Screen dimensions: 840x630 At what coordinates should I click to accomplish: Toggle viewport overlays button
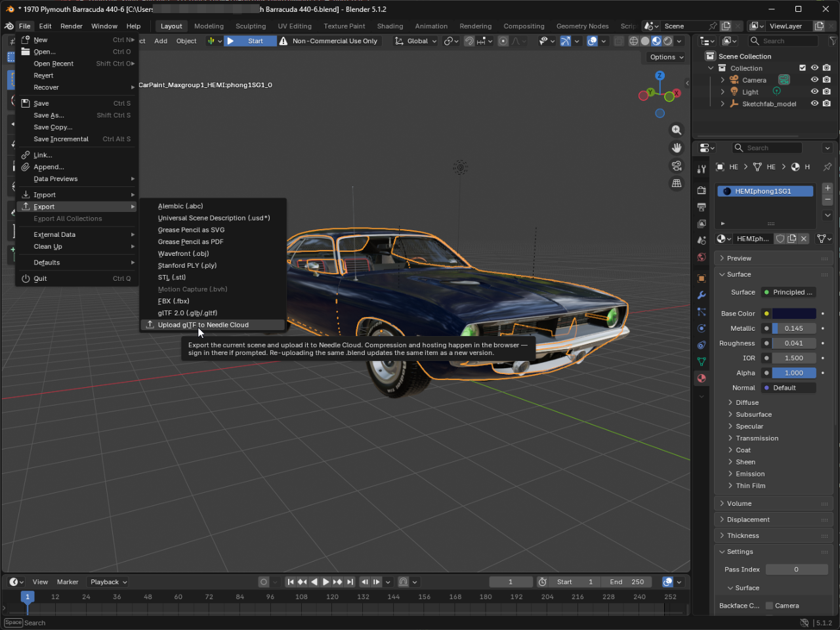592,41
